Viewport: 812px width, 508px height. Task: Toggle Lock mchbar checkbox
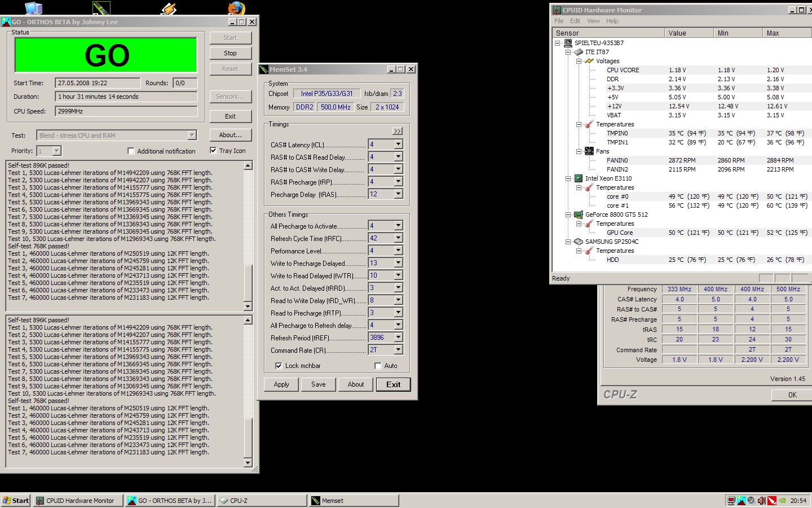(x=279, y=366)
